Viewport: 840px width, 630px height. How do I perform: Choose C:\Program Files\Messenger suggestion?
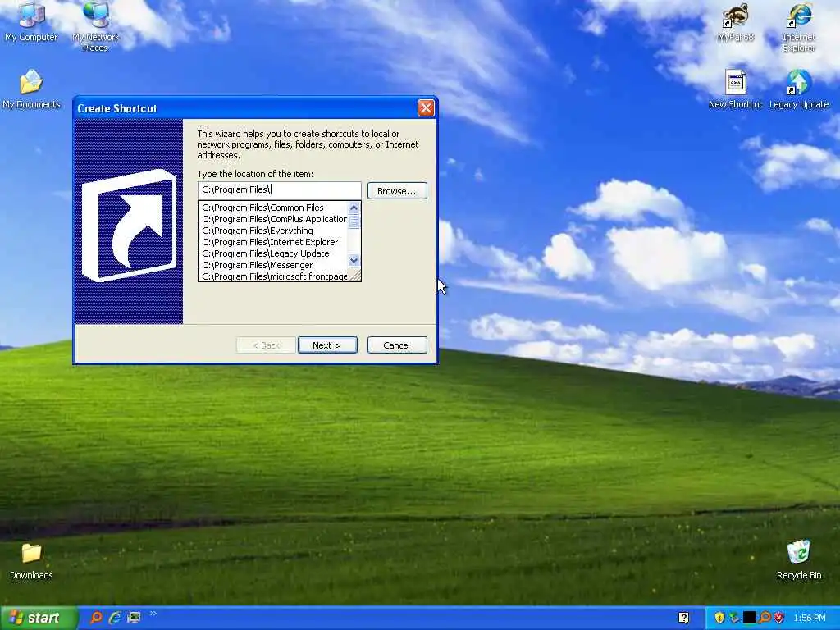(272, 265)
